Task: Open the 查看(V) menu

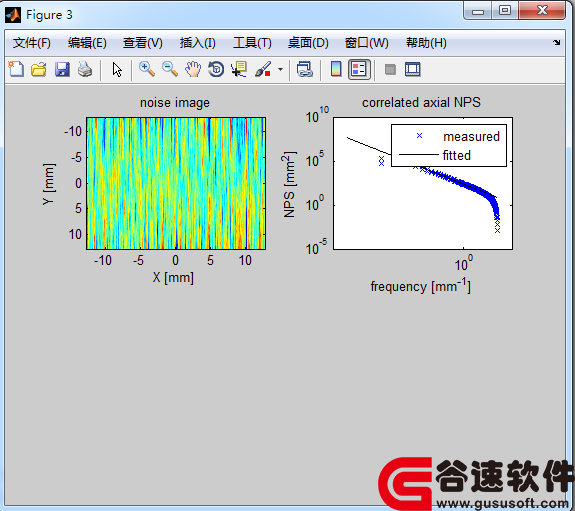Action: (143, 43)
